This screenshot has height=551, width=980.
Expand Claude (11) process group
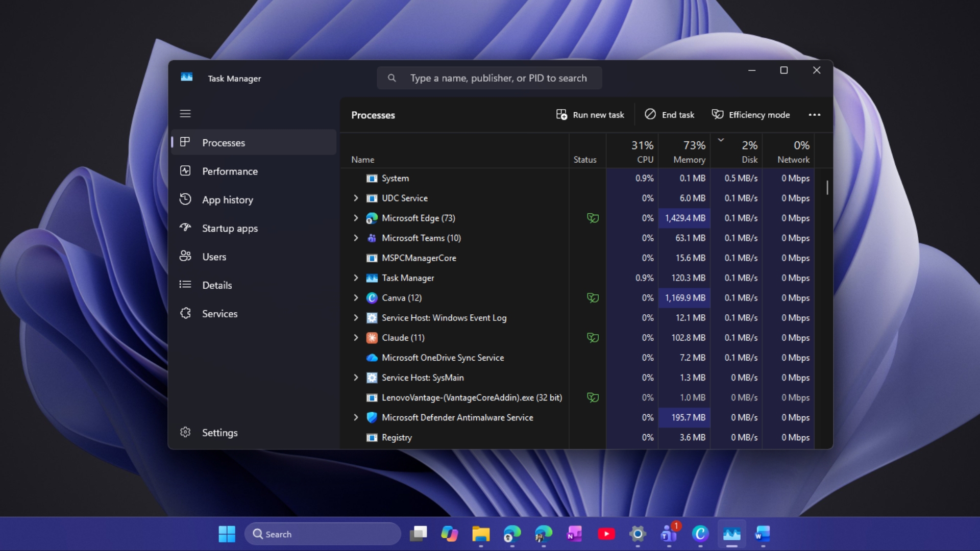356,337
